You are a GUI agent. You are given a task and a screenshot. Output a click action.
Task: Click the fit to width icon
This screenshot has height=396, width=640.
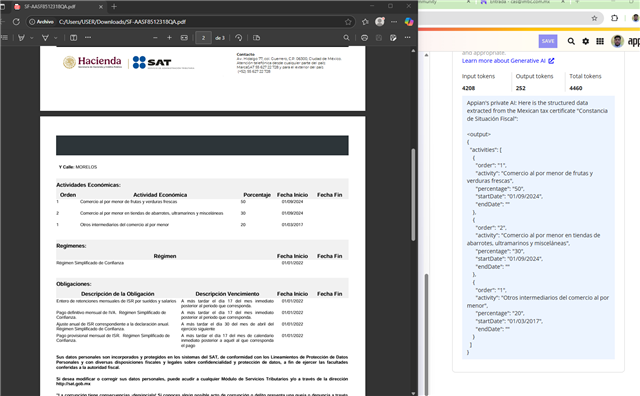tap(184, 38)
